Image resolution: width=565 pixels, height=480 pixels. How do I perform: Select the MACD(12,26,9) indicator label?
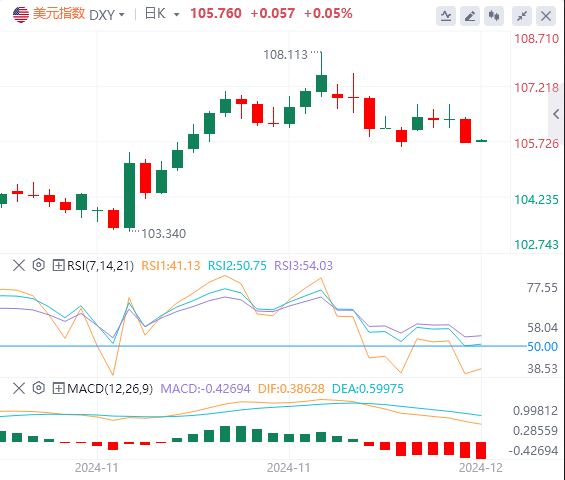tap(110, 388)
